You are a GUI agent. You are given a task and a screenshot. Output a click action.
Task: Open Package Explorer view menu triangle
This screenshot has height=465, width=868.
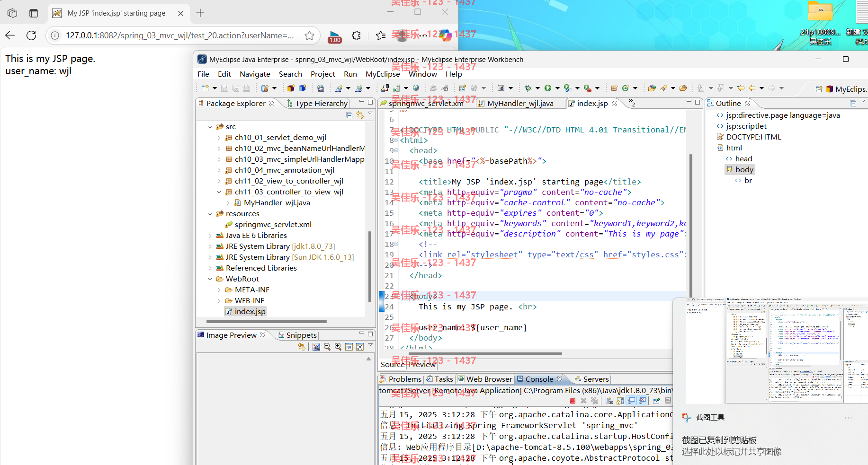pos(370,114)
